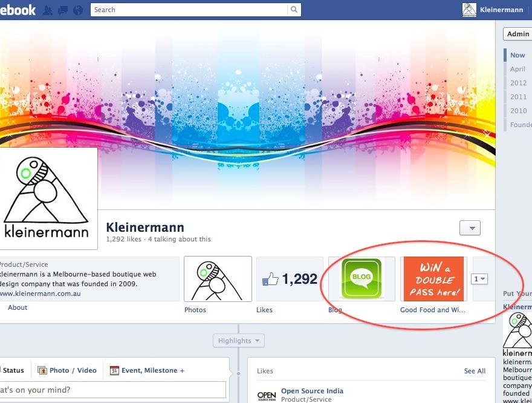Viewport: 532px width, 403px height.
Task: Open the messages icon in the top bar
Action: (63, 10)
